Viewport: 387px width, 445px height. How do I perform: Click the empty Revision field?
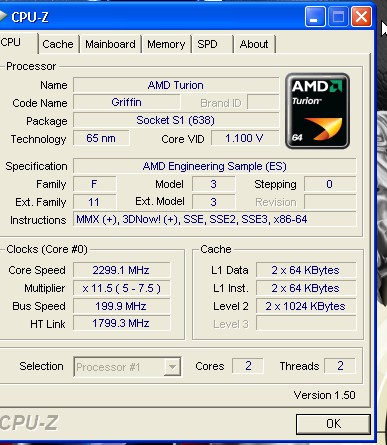(x=330, y=202)
